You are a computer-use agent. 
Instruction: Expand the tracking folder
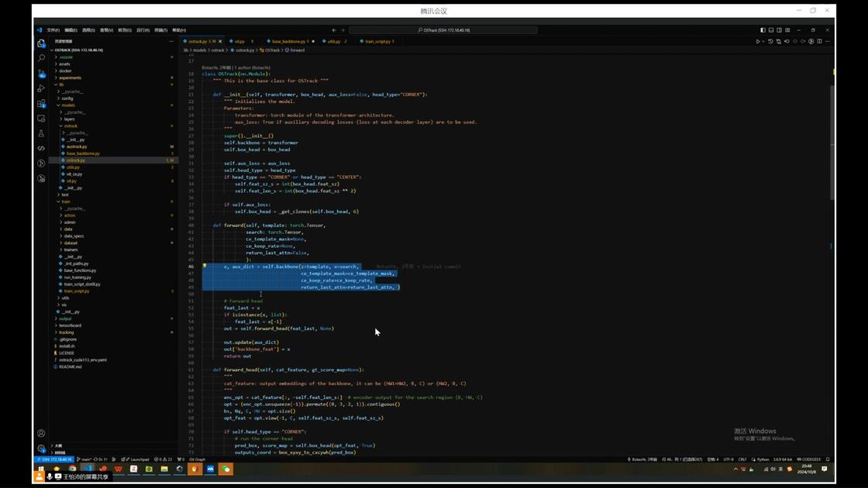[113, 332]
